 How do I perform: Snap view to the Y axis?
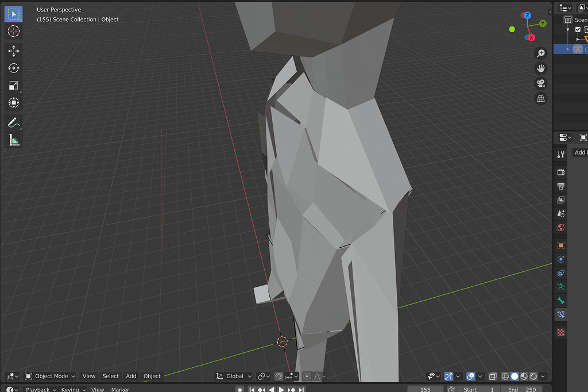[x=543, y=24]
